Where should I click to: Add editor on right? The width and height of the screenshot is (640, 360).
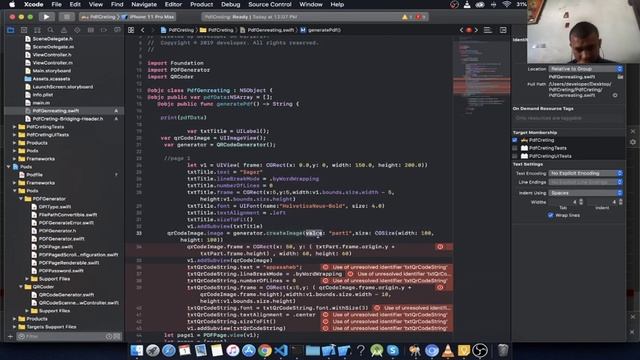[x=503, y=30]
